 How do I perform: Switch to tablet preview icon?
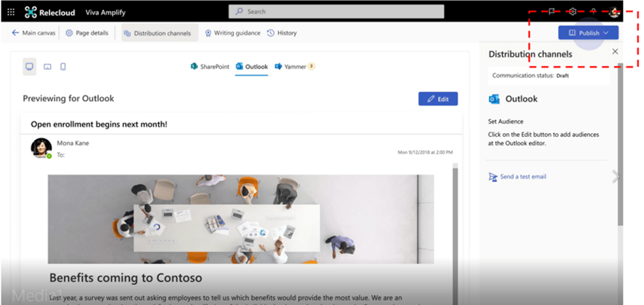(x=47, y=67)
